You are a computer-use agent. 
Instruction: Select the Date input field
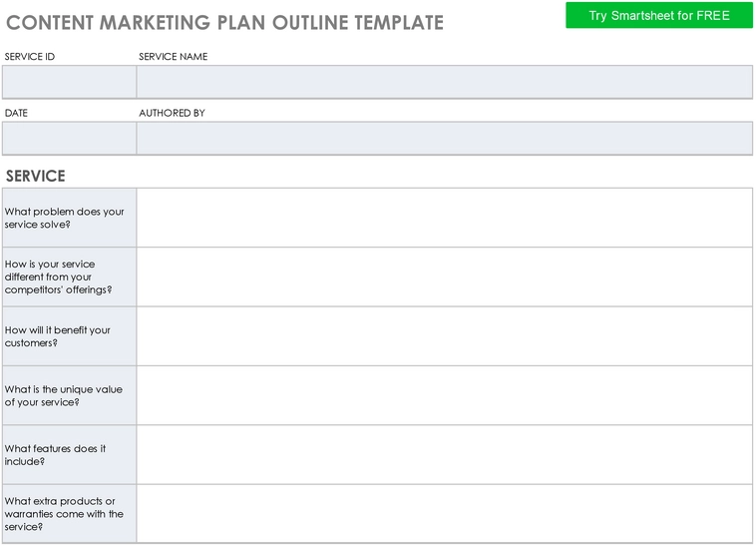point(70,139)
